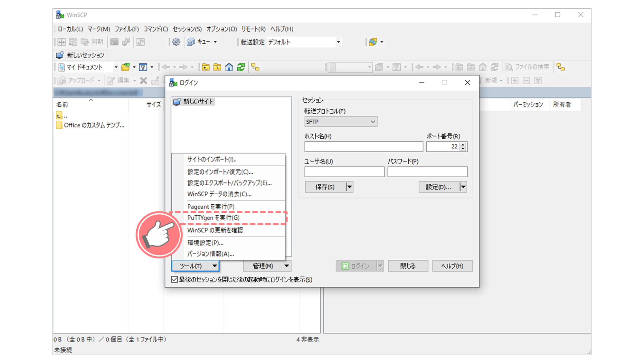The width and height of the screenshot is (644, 362).
Task: Click the remote directory tree icon
Action: tap(561, 67)
